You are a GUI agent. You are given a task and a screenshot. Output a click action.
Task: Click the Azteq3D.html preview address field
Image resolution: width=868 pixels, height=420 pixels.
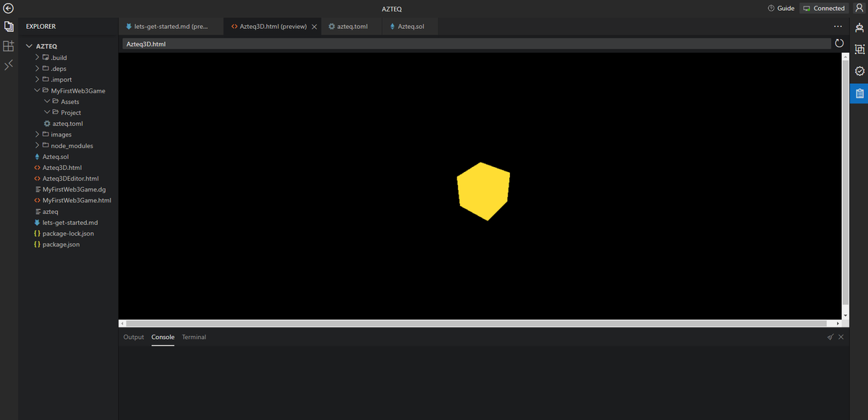(x=476, y=44)
